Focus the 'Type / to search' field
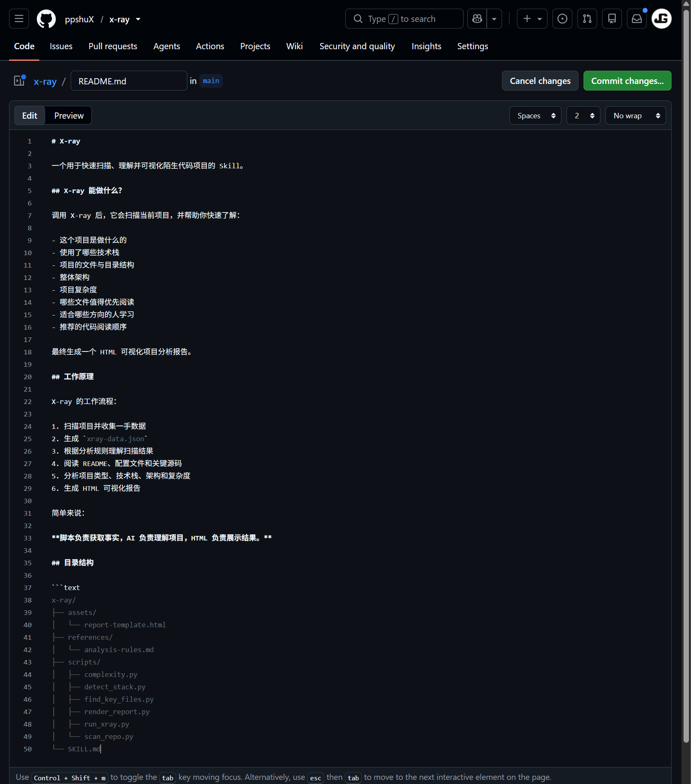The height and width of the screenshot is (784, 691). tap(404, 19)
